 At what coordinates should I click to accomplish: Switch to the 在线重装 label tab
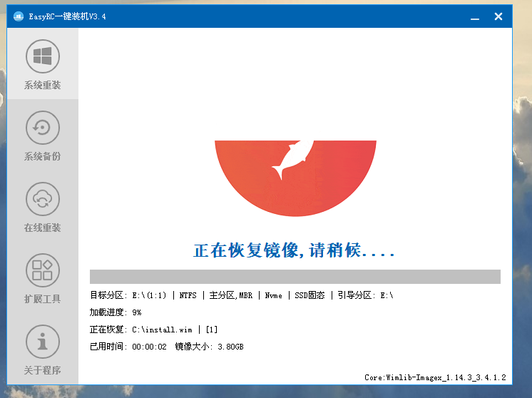coord(42,228)
